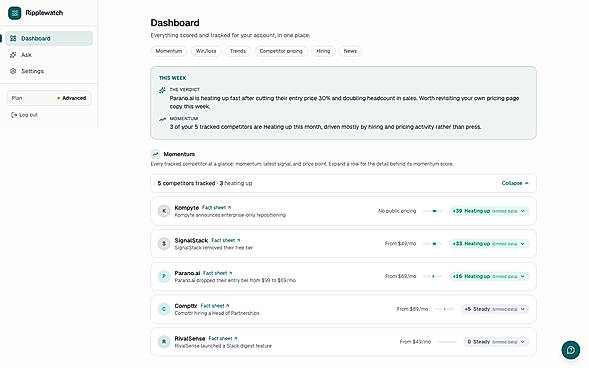This screenshot has height=368, width=589.
Task: Click 'Kompyte announces enterprise-only repositioning' text
Action: [x=230, y=215]
